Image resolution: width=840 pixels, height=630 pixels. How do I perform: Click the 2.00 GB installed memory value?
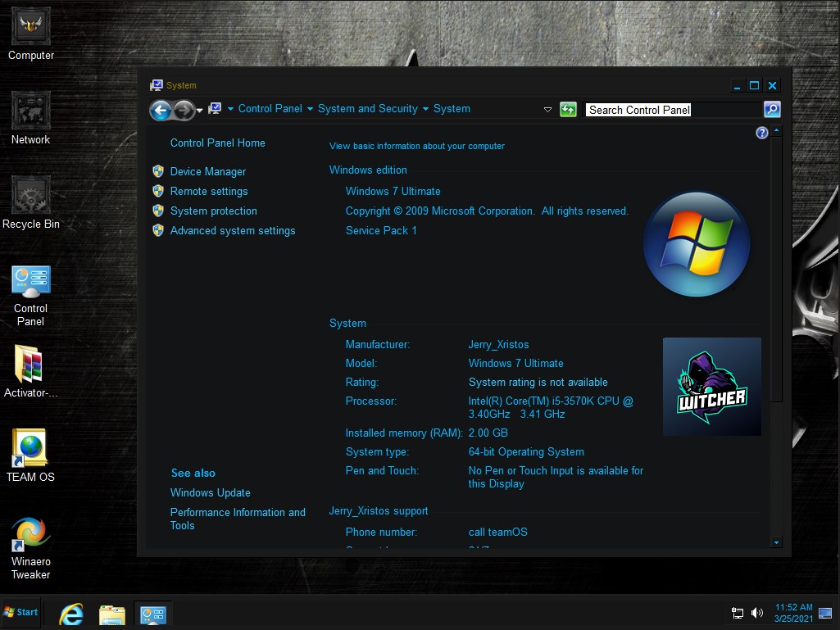click(x=488, y=433)
